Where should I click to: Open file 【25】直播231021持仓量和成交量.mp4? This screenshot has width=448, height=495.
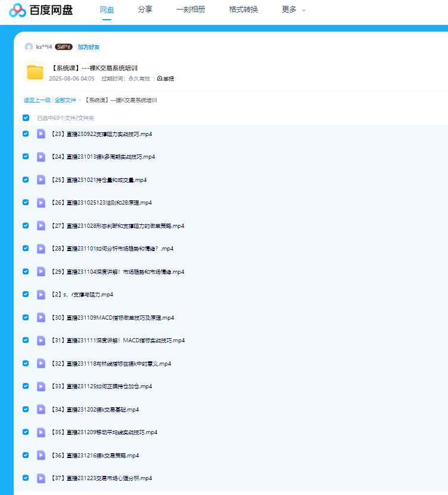(x=99, y=180)
